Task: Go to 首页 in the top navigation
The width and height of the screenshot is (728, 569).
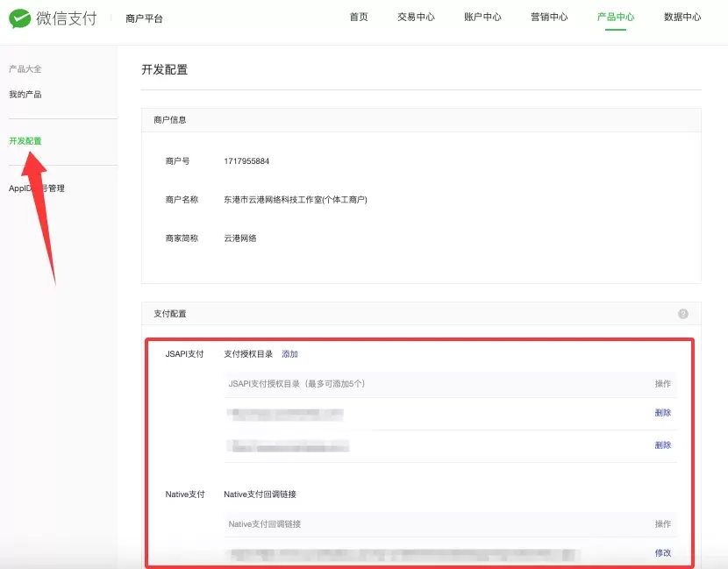Action: click(x=359, y=18)
